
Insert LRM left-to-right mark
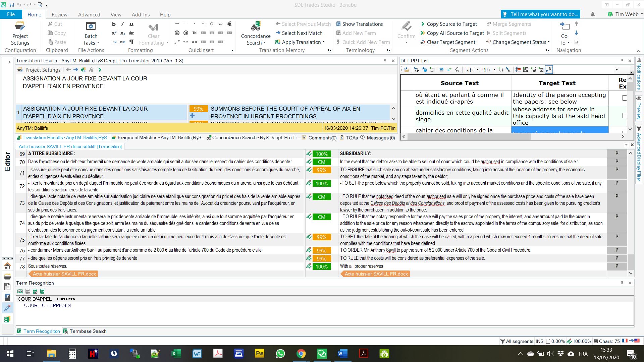tap(114, 42)
